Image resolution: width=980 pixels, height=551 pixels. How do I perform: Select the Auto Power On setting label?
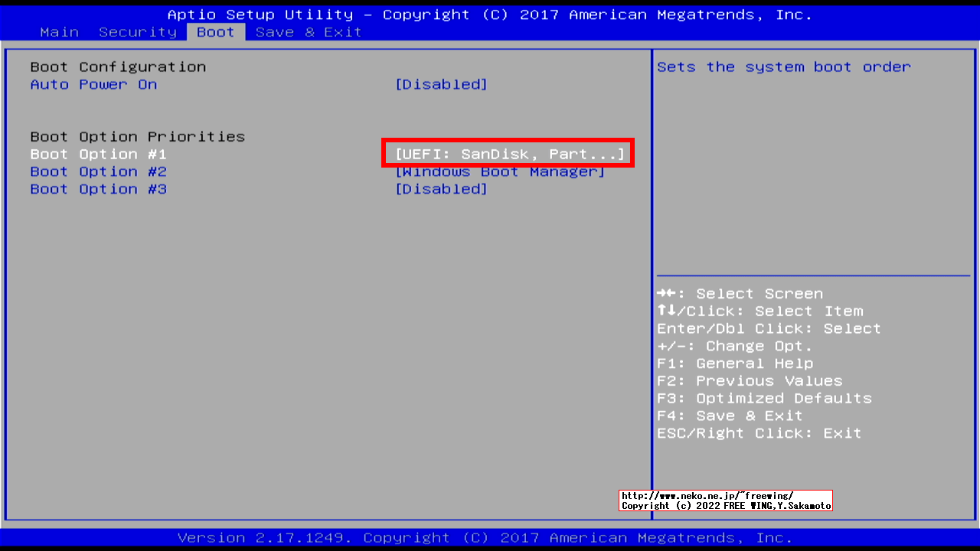pyautogui.click(x=93, y=85)
